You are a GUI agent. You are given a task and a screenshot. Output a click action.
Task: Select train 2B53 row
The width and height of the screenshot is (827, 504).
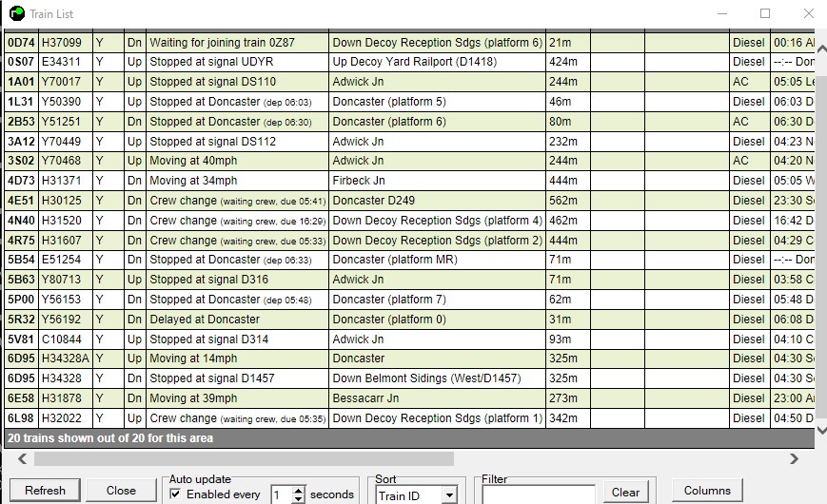(409, 122)
